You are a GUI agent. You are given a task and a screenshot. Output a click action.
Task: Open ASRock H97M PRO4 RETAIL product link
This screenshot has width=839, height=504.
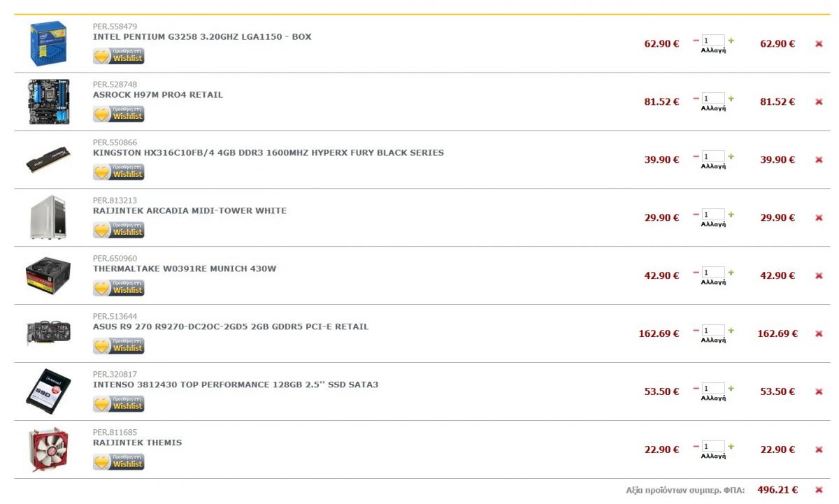[158, 95]
